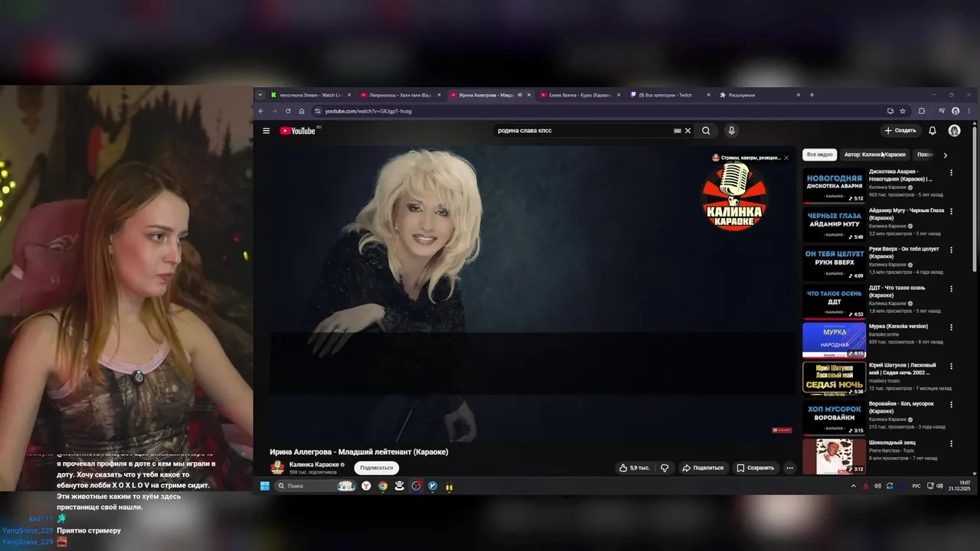Like the video (5,9 тыс.)
This screenshot has height=551, width=980.
634,468
